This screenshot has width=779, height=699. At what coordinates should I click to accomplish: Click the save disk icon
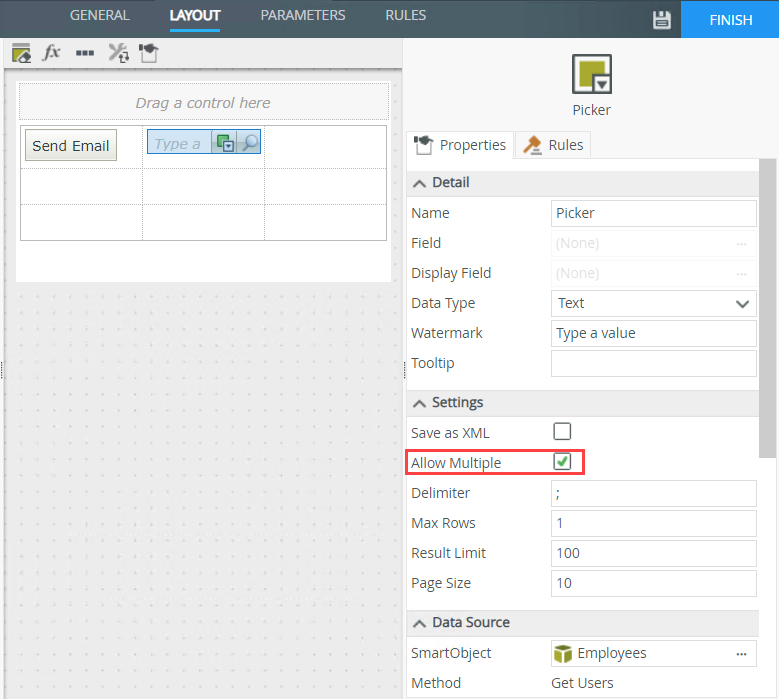coord(661,20)
